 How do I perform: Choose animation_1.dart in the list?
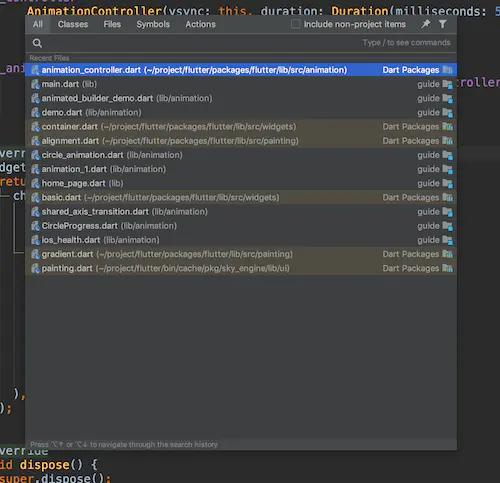tap(241, 169)
